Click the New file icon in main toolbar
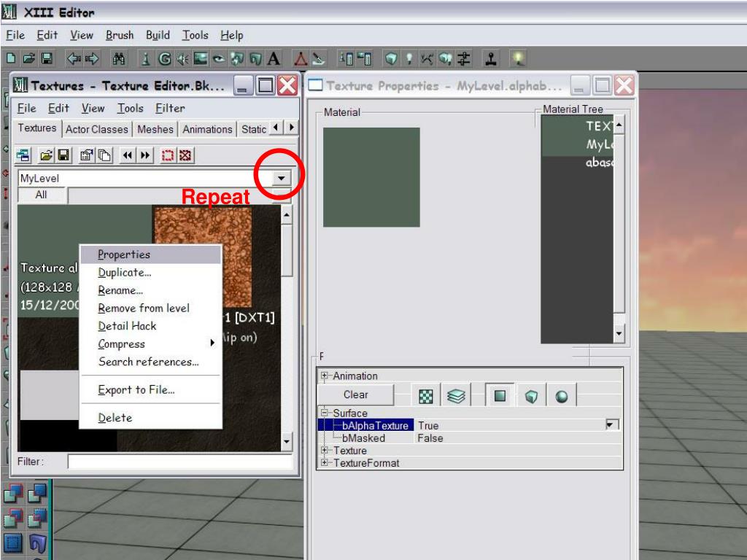 click(x=11, y=58)
